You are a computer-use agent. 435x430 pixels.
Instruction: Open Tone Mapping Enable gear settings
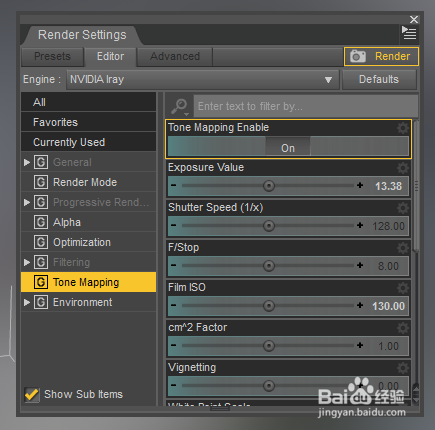click(403, 128)
